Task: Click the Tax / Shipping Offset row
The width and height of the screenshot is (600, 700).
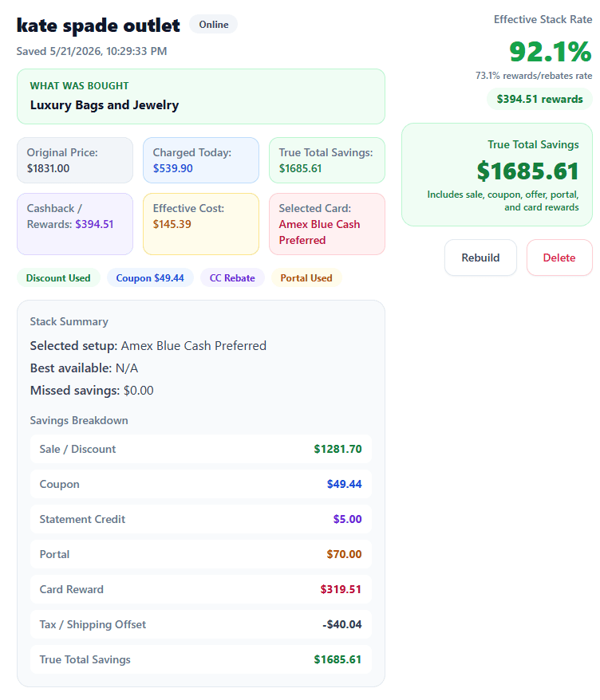Action: tap(201, 624)
